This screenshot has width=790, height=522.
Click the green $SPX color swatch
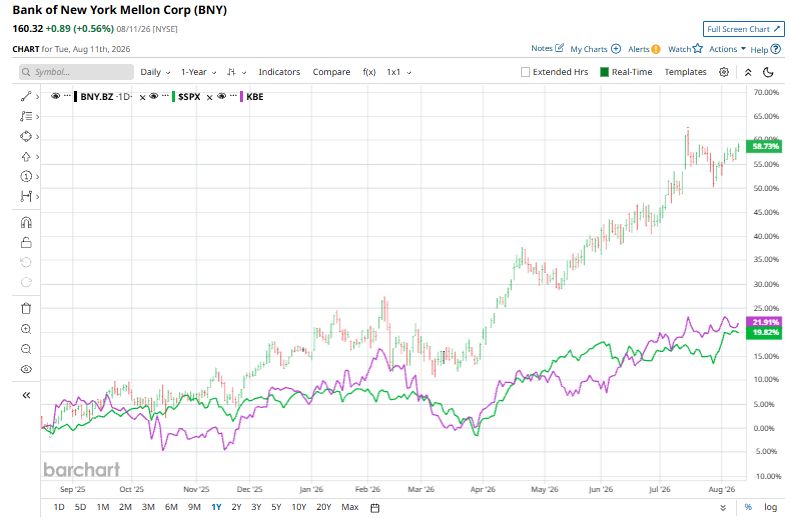click(x=173, y=96)
